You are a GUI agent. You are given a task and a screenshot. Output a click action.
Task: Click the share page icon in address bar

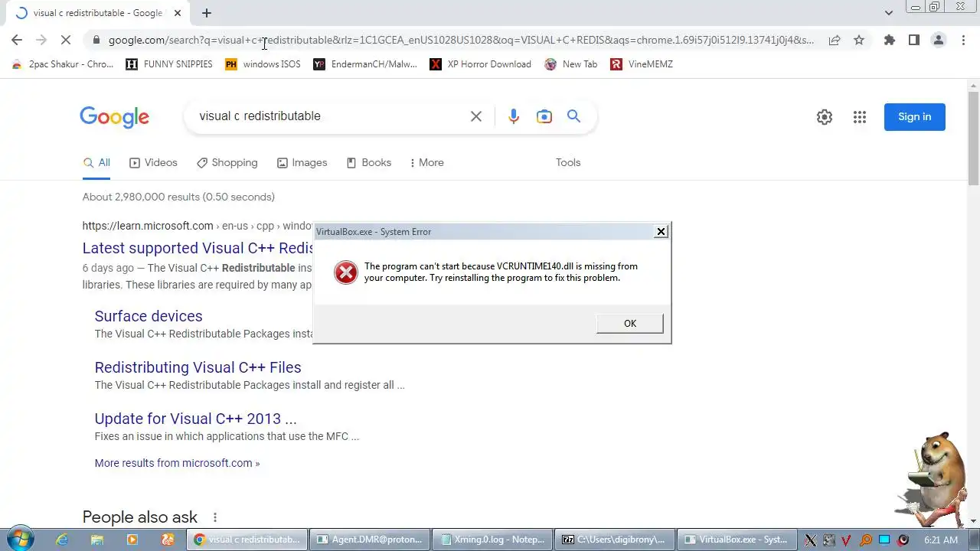tap(835, 40)
